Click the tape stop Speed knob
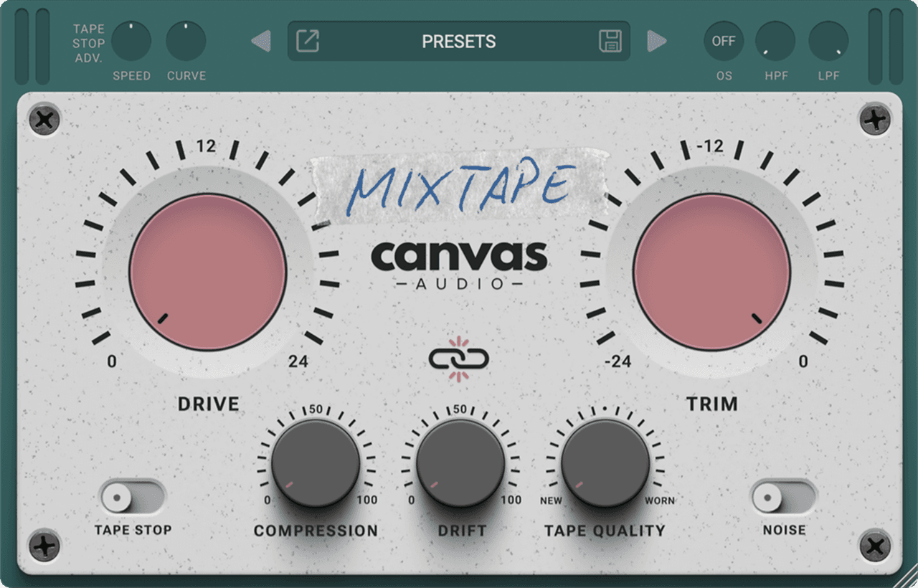 (x=131, y=41)
